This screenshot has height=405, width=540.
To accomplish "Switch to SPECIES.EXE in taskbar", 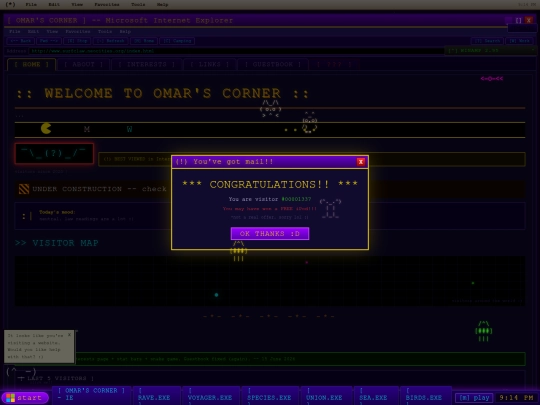I will [x=270, y=395].
